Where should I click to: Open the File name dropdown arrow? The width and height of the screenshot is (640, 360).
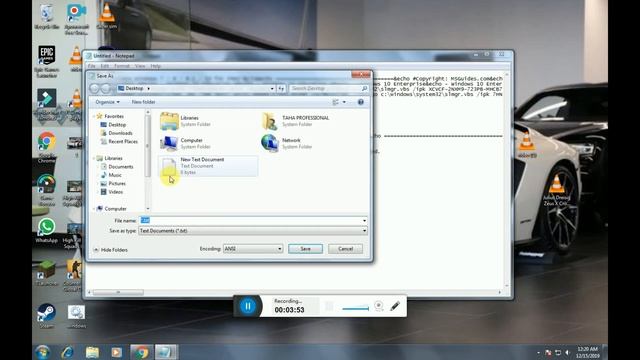tap(364, 220)
